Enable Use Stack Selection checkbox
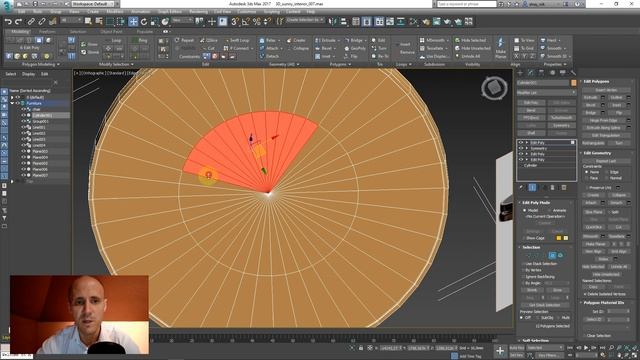Viewport: 640px width, 360px height. click(x=523, y=264)
